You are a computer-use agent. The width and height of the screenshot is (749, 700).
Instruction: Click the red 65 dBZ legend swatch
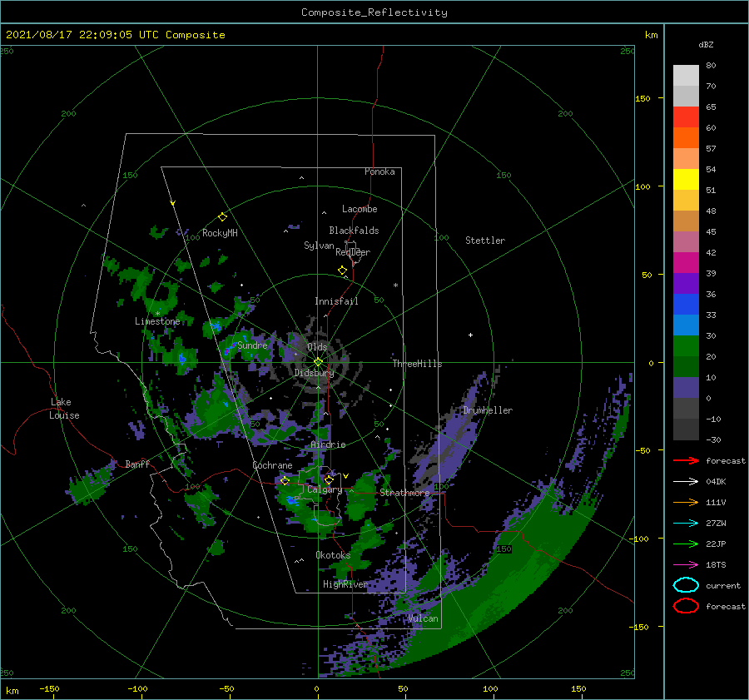pos(686,117)
